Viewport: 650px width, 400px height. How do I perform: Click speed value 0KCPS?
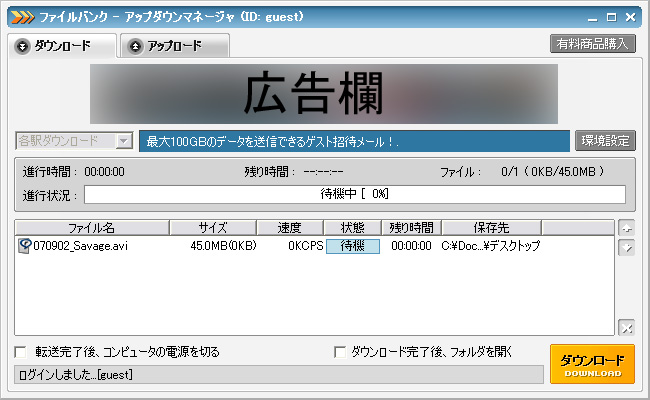coord(306,246)
